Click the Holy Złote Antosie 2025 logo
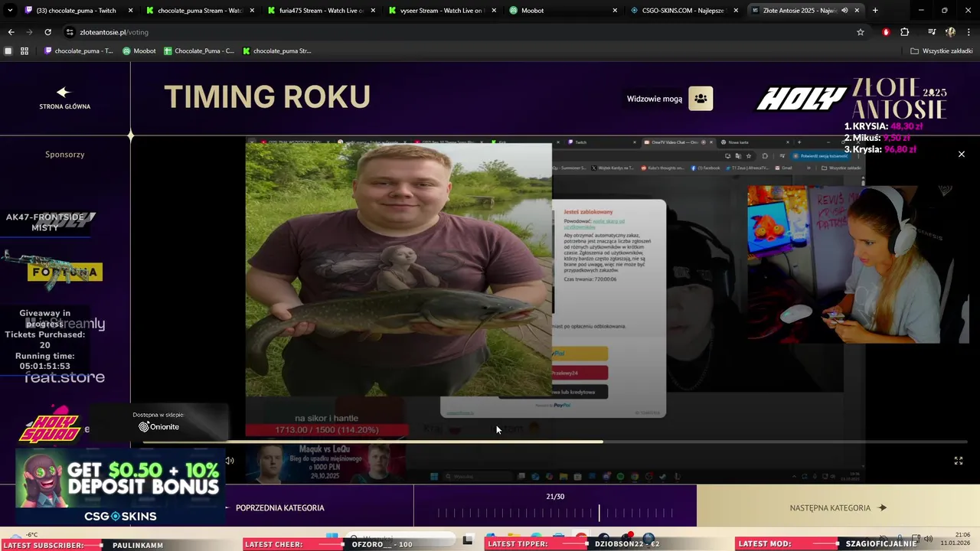980x551 pixels. (852, 99)
